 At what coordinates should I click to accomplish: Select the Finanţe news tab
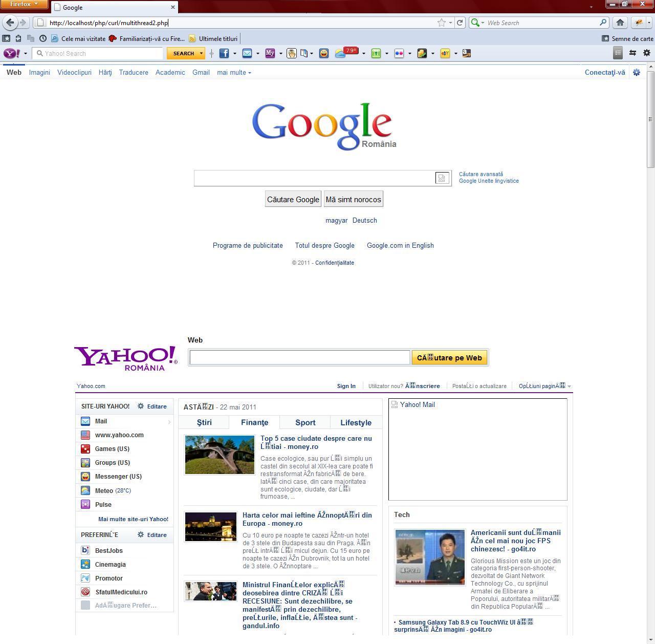pos(254,422)
